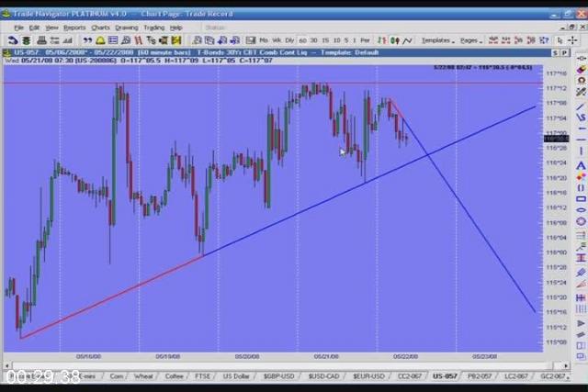Click the blue curved arrow icon
588x392 pixels.
[13, 40]
